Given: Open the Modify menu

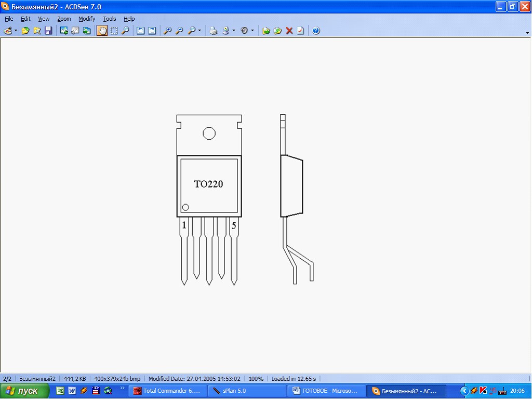Looking at the screenshot, I should tap(87, 19).
